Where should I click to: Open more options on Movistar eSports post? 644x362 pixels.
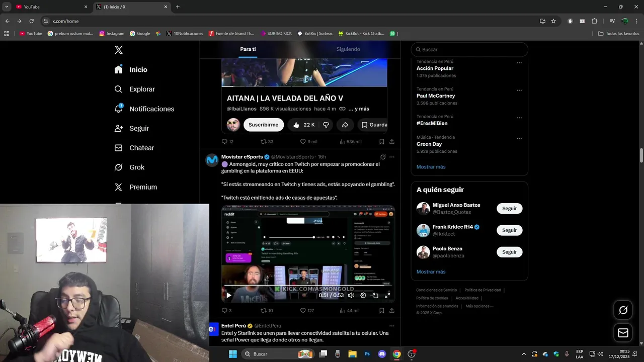[x=392, y=157]
